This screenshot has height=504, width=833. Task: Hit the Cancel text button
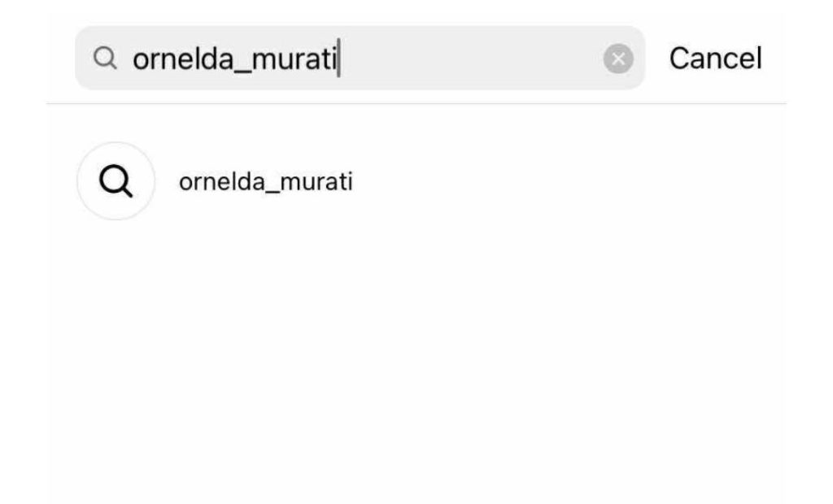tap(715, 59)
